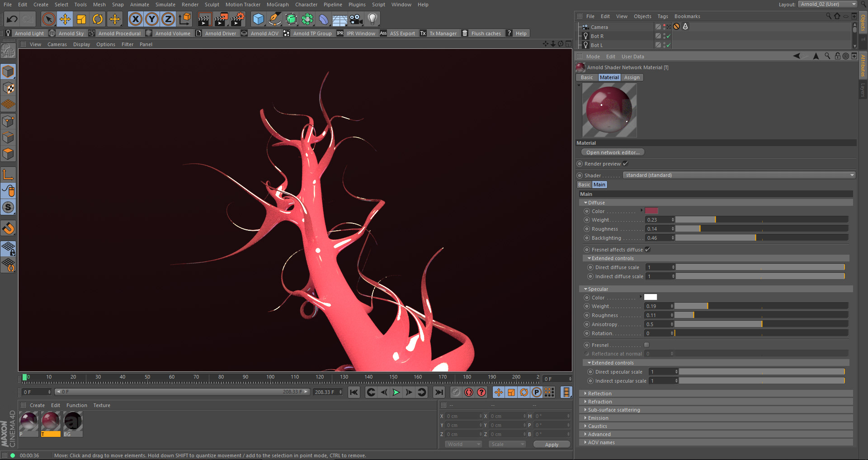868x460 pixels.
Task: Click Open network editor button
Action: coord(613,152)
